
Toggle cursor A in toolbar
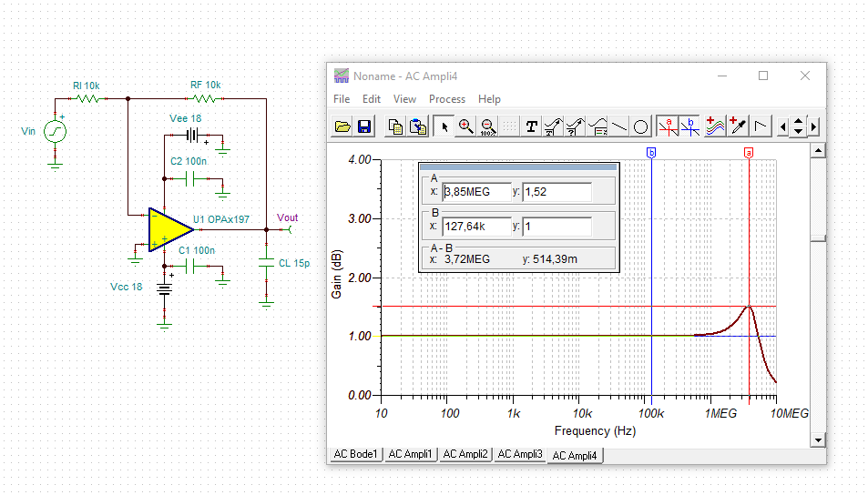(x=669, y=126)
